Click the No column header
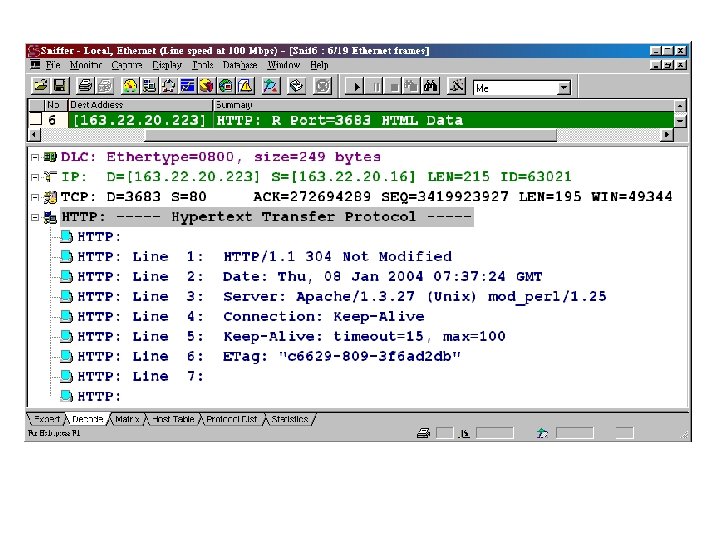The width and height of the screenshot is (720, 540). (56, 105)
